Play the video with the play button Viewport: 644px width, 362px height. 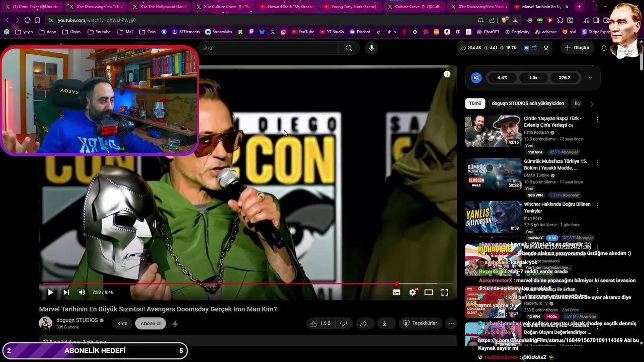[50, 292]
